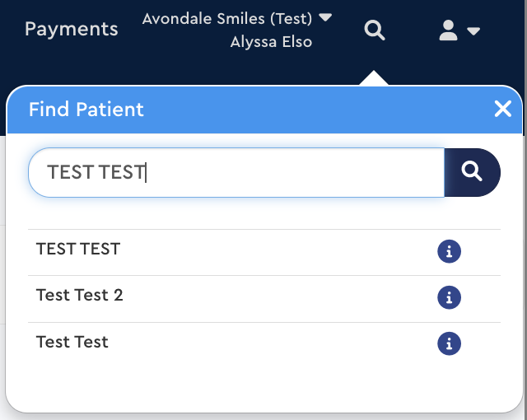Click the Avondale Smiles (Test) practice name
Viewport: 527px width, 420px height.
point(227,18)
